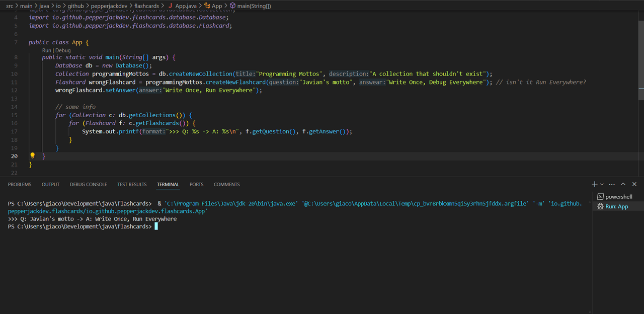Viewport: 644px width, 314px height.
Task: Click the Run CodeLens link above main
Action: click(x=47, y=50)
